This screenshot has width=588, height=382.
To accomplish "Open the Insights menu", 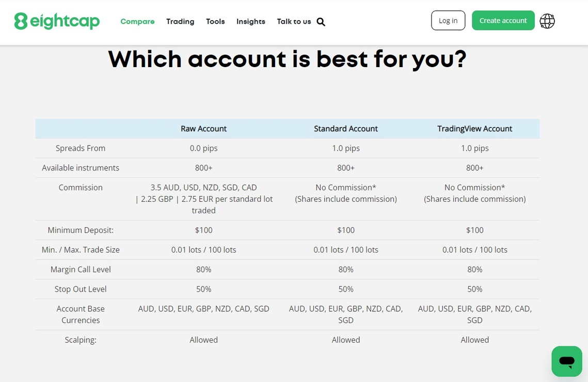I will pos(250,21).
